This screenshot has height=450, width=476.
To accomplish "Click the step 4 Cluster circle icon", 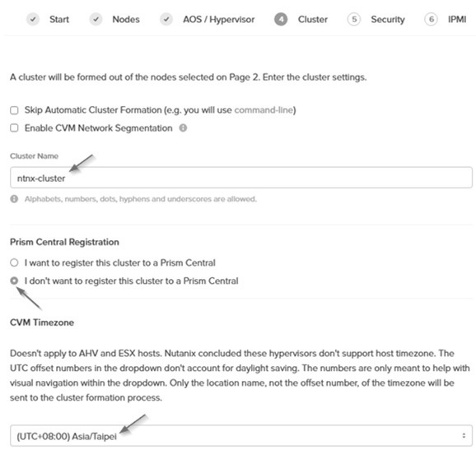I will tap(281, 20).
